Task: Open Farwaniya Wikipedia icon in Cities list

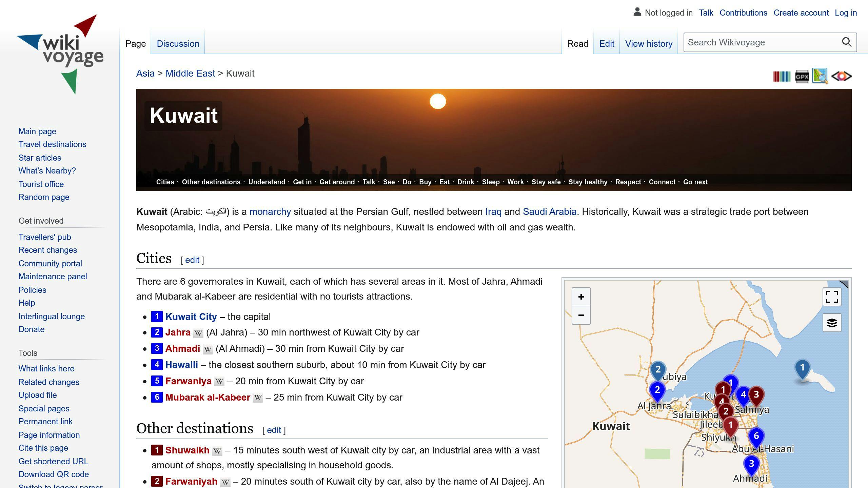Action: [219, 382]
